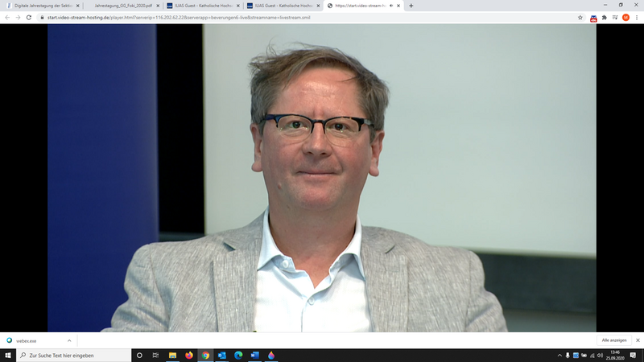Viewport: 644px width, 362px height.
Task: Open Word from the taskbar
Action: coord(254,355)
